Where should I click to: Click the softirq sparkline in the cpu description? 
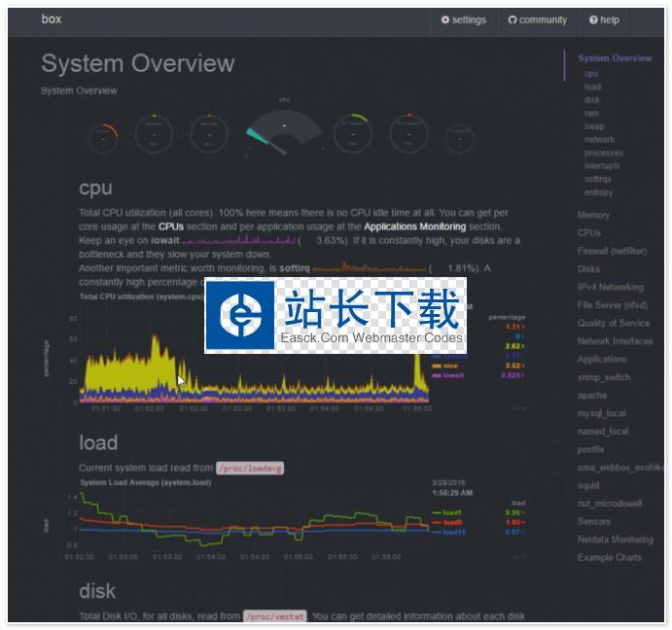370,268
